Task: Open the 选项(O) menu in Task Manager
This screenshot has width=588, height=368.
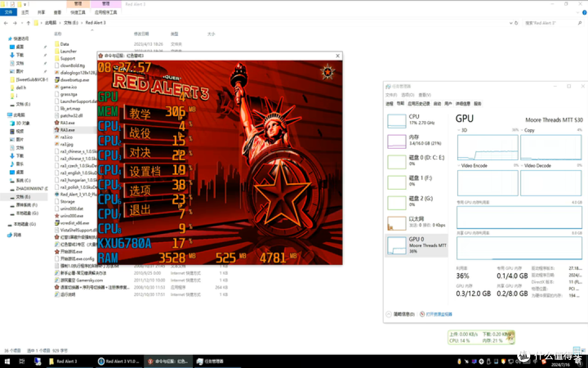Action: click(x=408, y=95)
